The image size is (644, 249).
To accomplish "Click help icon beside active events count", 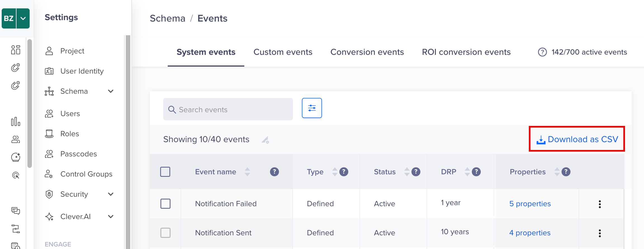I will click(x=542, y=52).
